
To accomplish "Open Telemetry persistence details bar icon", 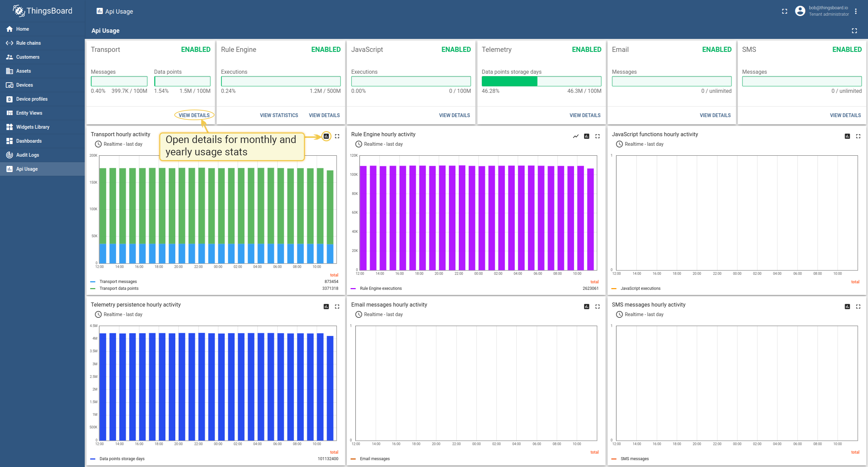I will [x=326, y=307].
